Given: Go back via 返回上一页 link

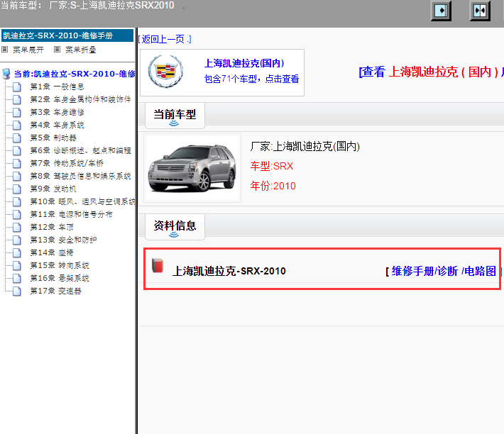Looking at the screenshot, I should pyautogui.click(x=165, y=39).
